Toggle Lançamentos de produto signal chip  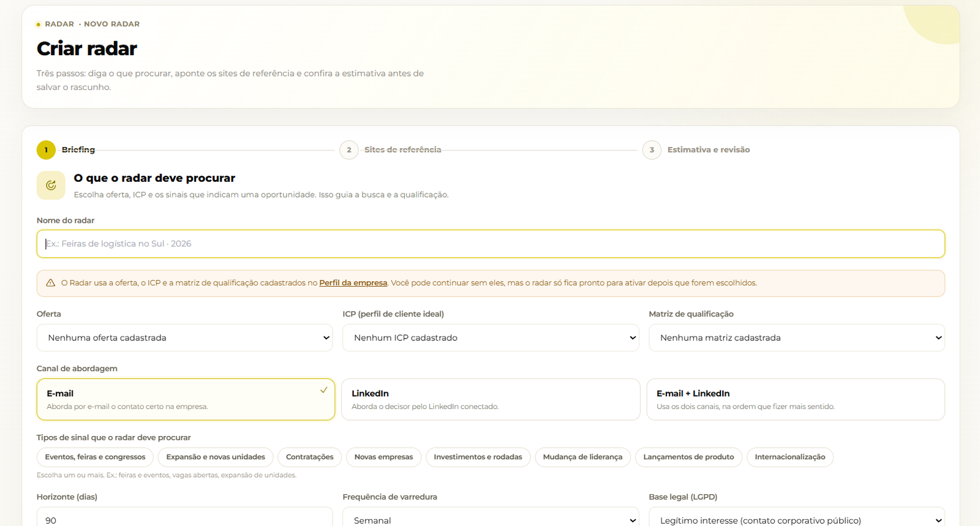click(688, 457)
